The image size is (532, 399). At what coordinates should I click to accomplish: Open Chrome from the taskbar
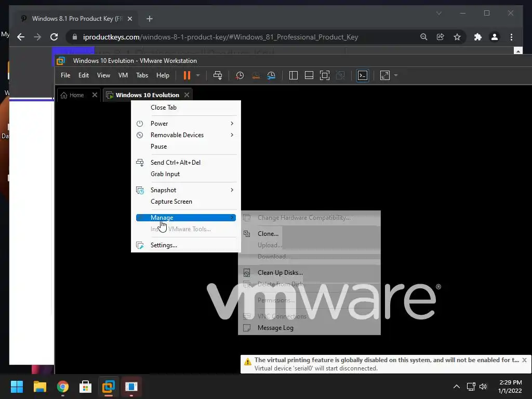pos(63,387)
